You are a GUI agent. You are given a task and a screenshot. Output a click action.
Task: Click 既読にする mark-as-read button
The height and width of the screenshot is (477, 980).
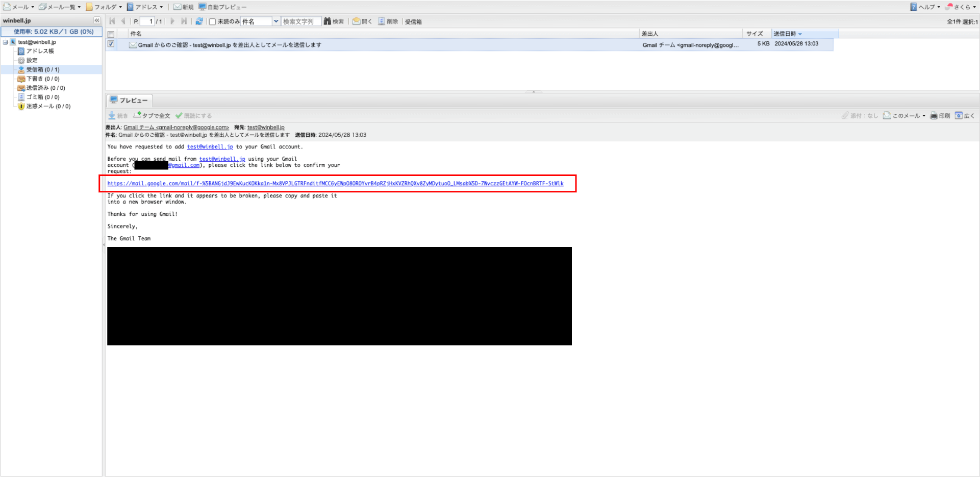pos(193,116)
